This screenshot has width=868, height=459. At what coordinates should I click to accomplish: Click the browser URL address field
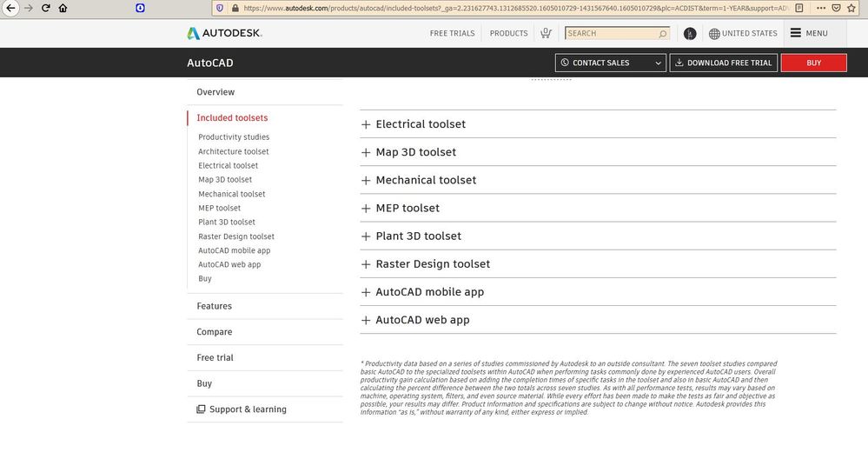515,8
